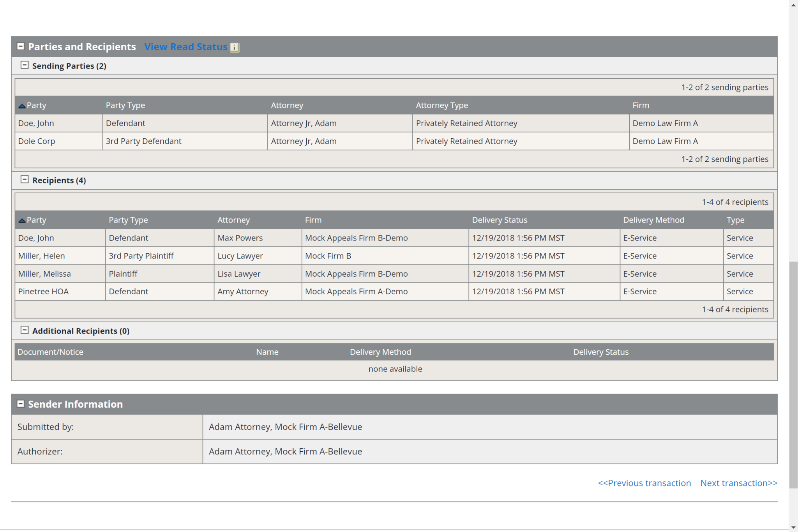Image resolution: width=798 pixels, height=532 pixels.
Task: Select the Attorney column header in recipients
Action: click(233, 220)
